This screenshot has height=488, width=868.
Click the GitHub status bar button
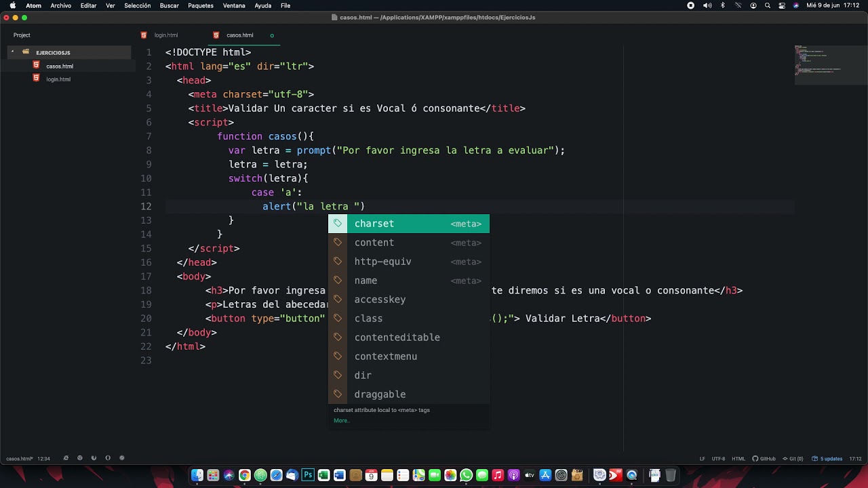[x=764, y=459]
